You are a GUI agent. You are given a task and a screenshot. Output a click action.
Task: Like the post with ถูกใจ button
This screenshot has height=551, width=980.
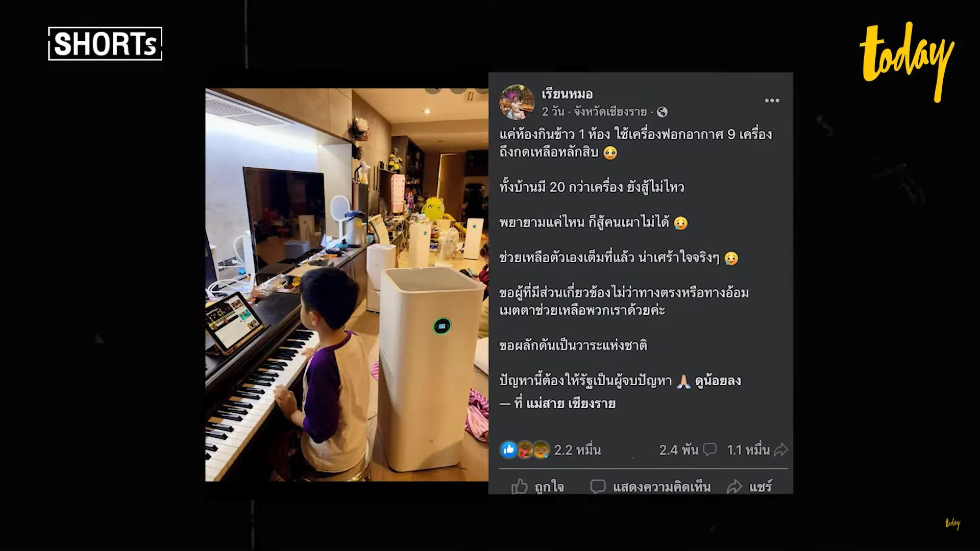[537, 486]
